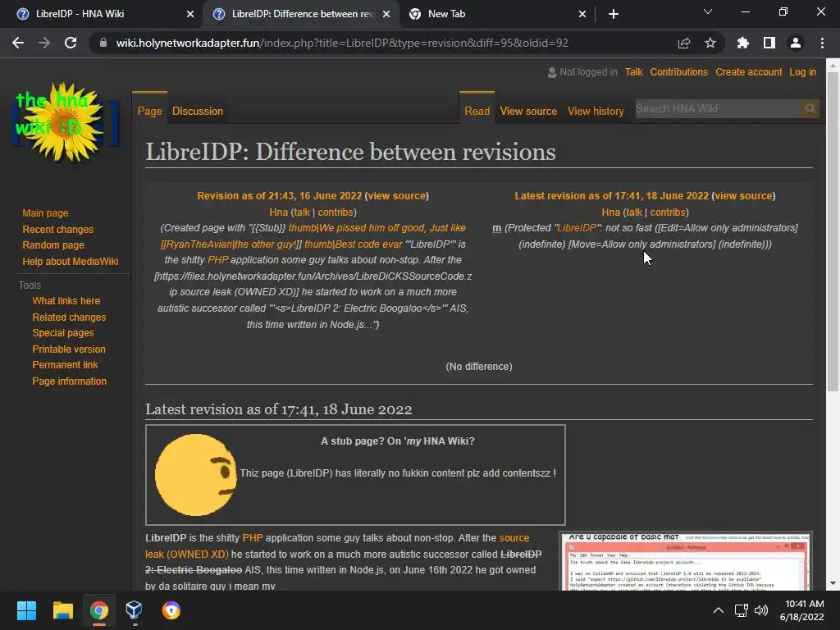Focus the Search HNA Wiki field
The image size is (840, 630).
(x=718, y=109)
